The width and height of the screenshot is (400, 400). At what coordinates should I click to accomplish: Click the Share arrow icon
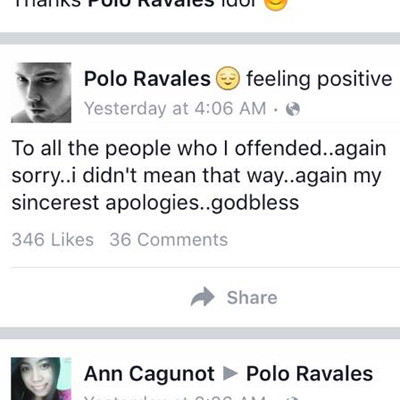203,297
